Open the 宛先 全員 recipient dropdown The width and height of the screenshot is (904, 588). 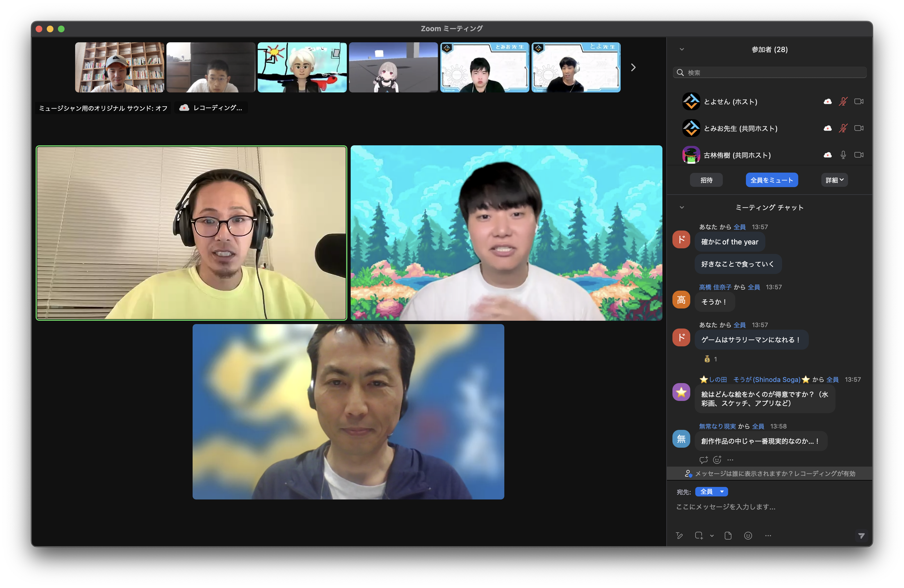tap(711, 491)
